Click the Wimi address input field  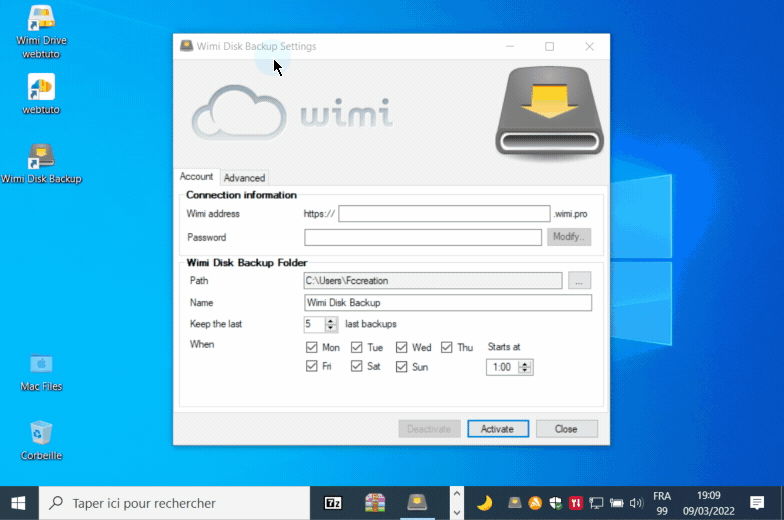tap(444, 214)
